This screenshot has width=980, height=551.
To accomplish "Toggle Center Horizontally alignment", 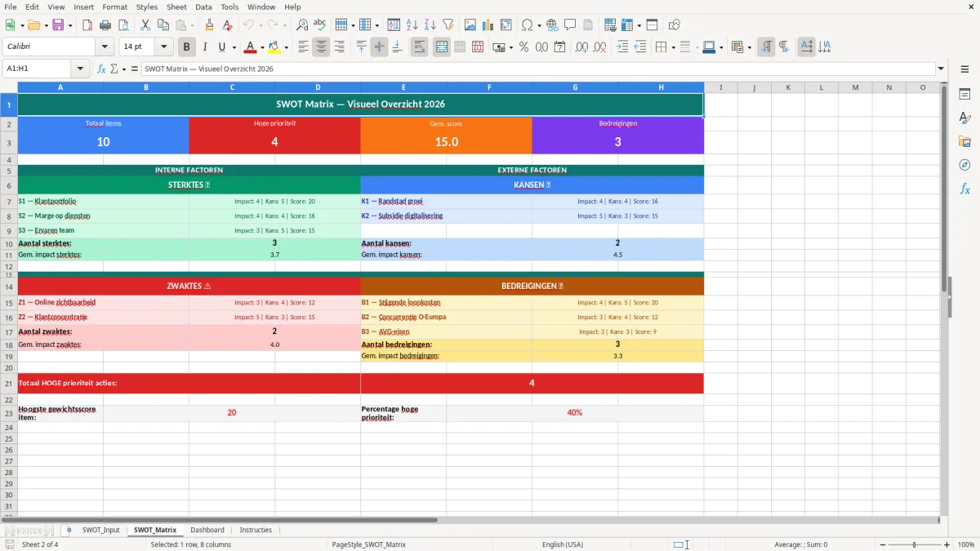I will tap(321, 47).
